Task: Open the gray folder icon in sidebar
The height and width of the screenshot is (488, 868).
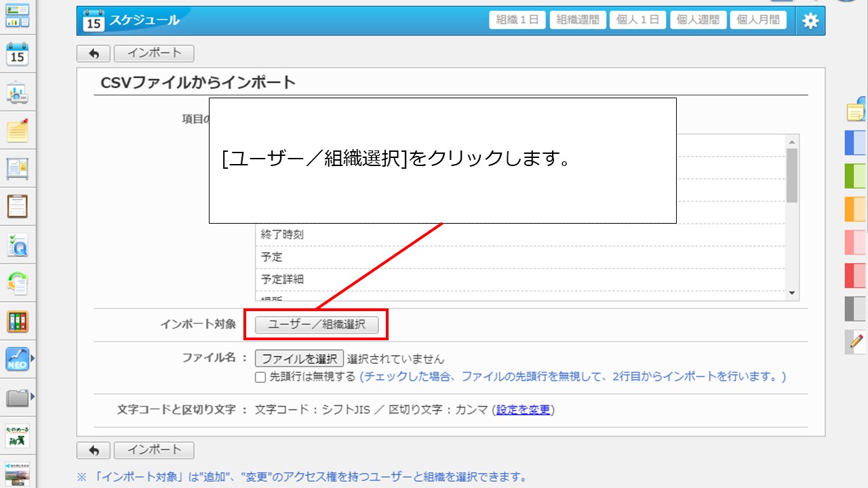Action: click(x=17, y=397)
